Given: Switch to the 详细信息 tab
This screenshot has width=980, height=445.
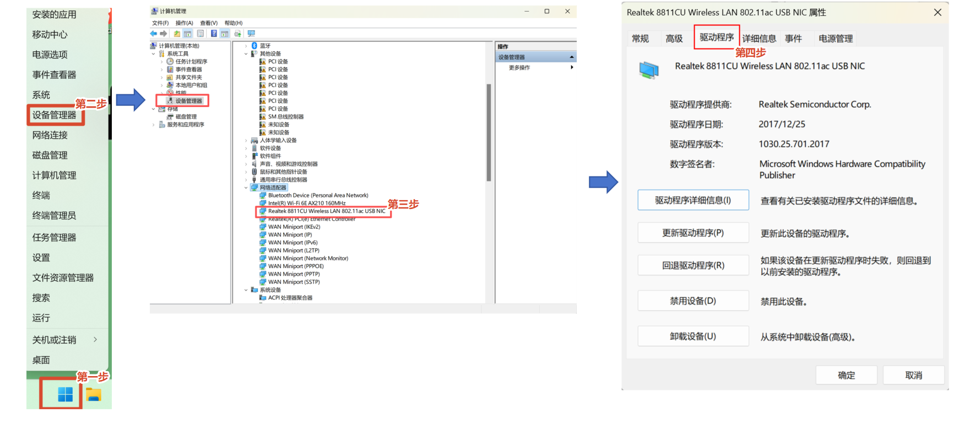Looking at the screenshot, I should click(759, 39).
